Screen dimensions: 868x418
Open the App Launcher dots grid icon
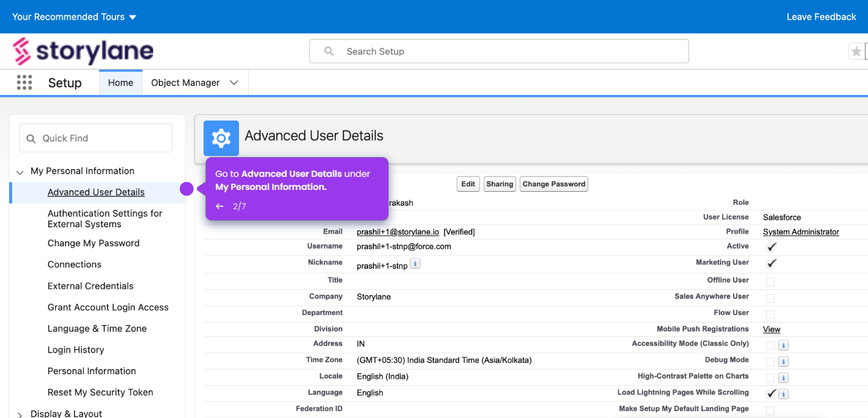click(x=24, y=82)
